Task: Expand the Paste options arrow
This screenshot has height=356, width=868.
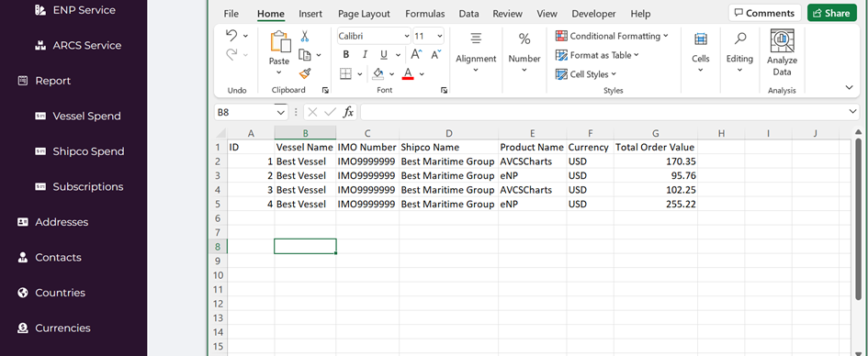Action: click(x=279, y=72)
